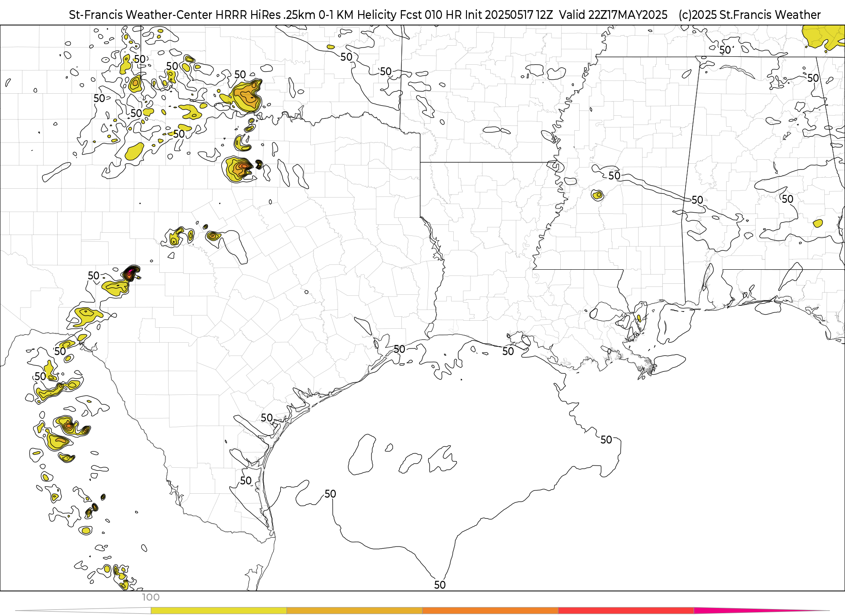Viewport: 845px width, 616px height.
Task: Click the "100" color bar label
Action: tap(151, 598)
